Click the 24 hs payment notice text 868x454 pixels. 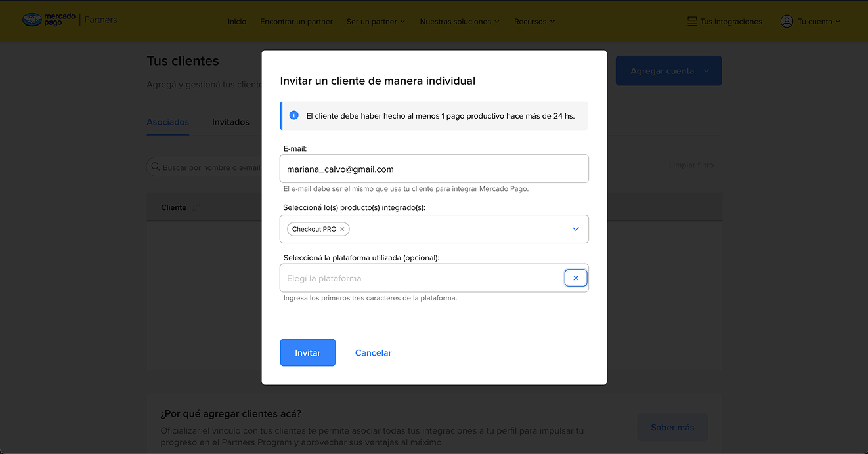[441, 115]
